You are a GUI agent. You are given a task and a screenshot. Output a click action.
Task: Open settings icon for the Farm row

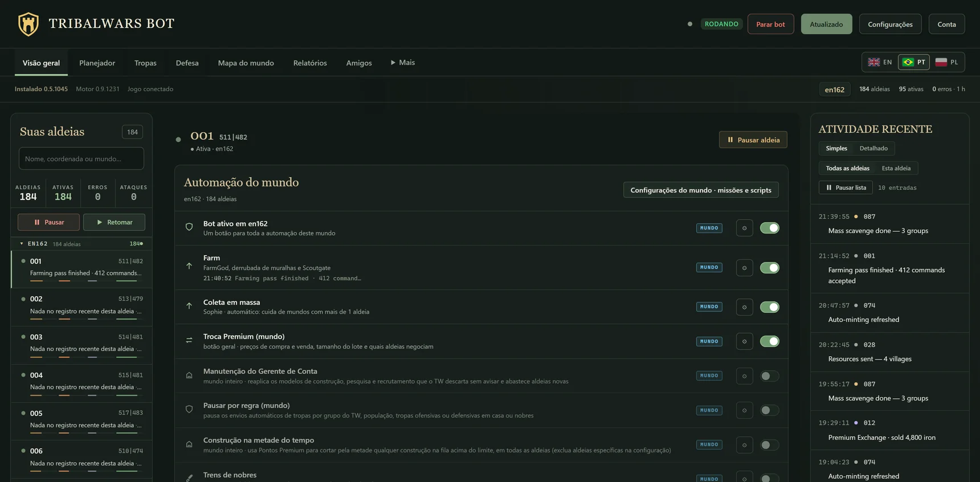click(x=744, y=268)
